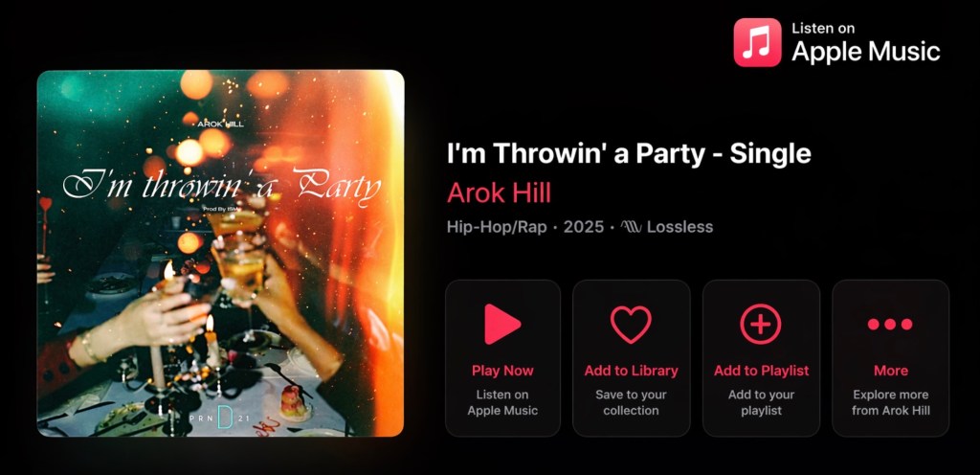Click the Play Now label
Image resolution: width=980 pixels, height=475 pixels.
(x=502, y=371)
